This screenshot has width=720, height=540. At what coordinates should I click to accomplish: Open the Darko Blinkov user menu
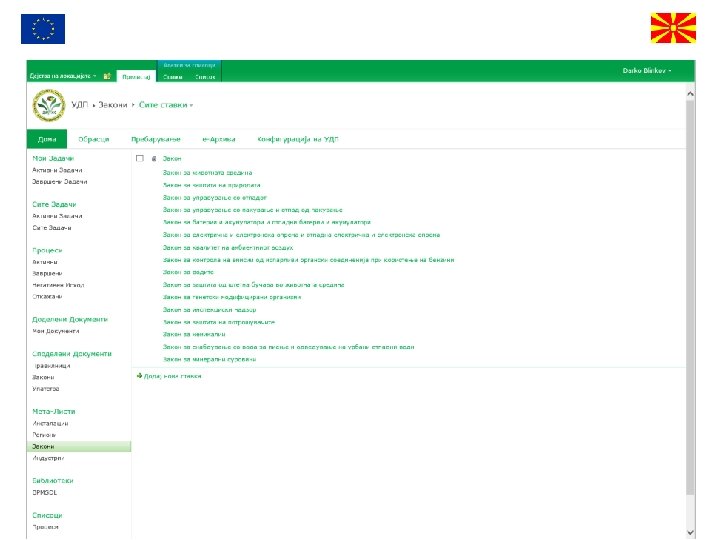pyautogui.click(x=647, y=71)
